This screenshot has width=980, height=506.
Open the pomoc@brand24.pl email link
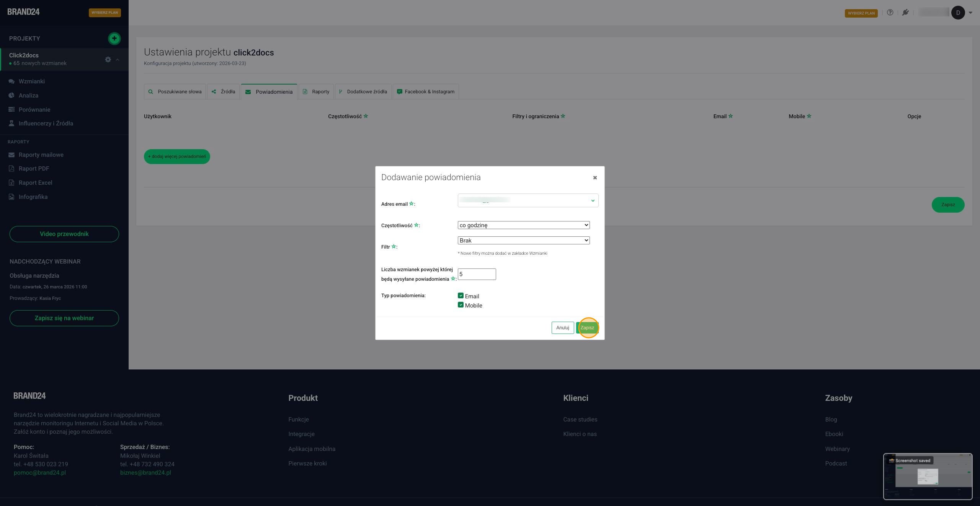point(40,473)
